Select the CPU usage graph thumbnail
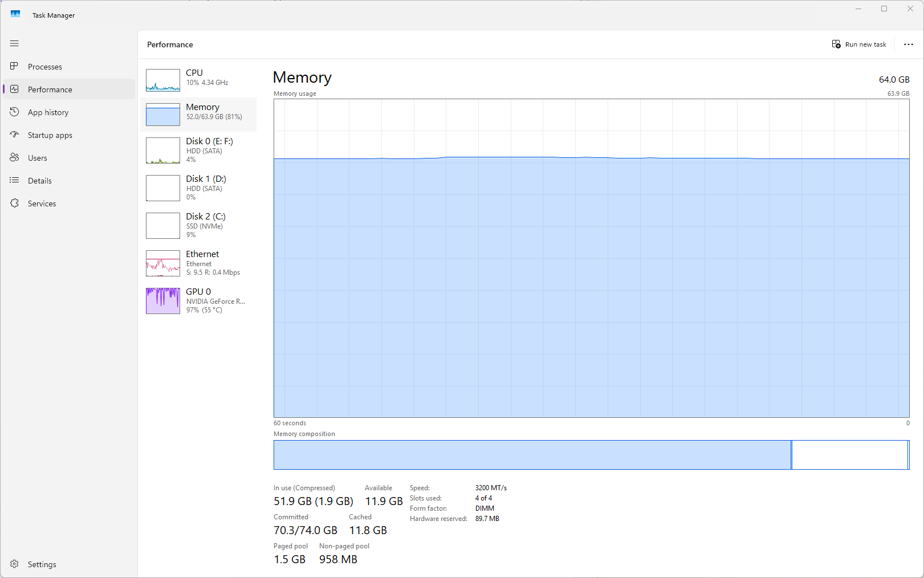924x578 pixels. click(163, 80)
